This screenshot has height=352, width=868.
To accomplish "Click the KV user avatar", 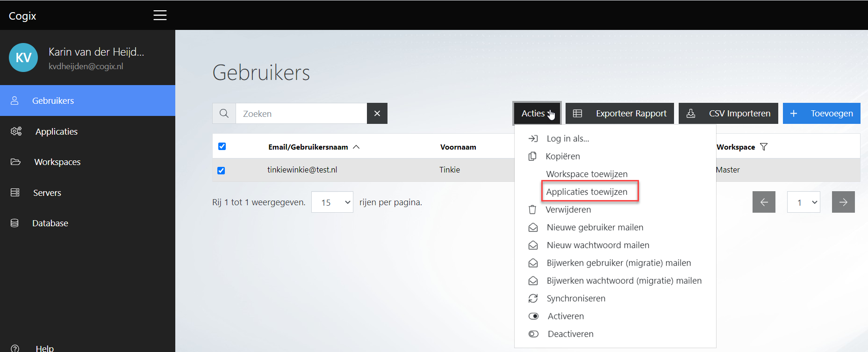I will pyautogui.click(x=23, y=57).
